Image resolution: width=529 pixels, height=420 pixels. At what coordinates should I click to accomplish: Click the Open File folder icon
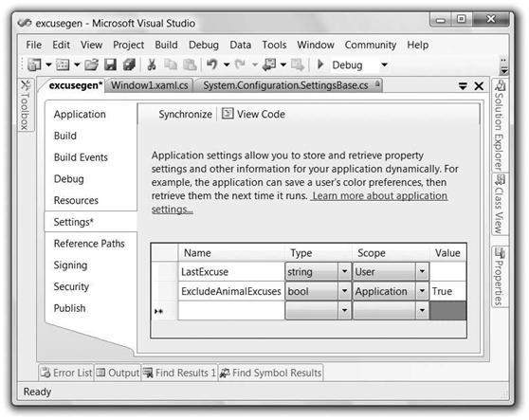(91, 64)
